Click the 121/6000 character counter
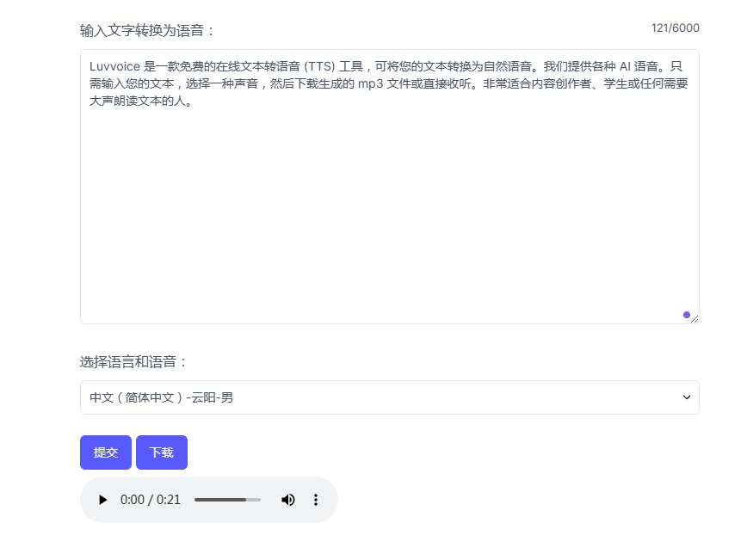Image resolution: width=741 pixels, height=560 pixels. 676,28
